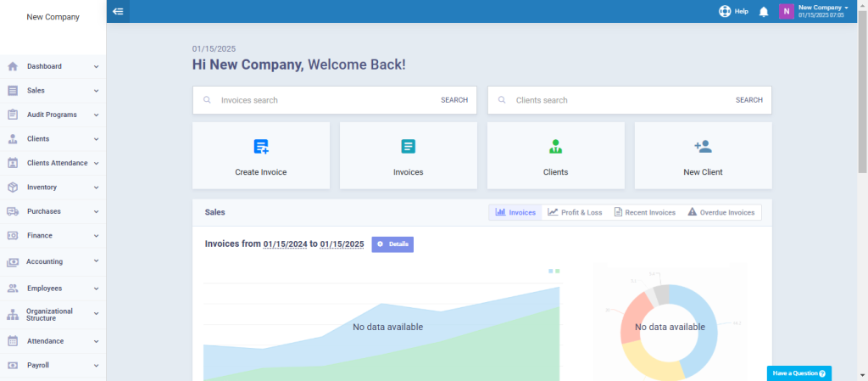The height and width of the screenshot is (381, 868).
Task: Click the Organizational Structure hierarchy icon
Action: pyautogui.click(x=13, y=315)
